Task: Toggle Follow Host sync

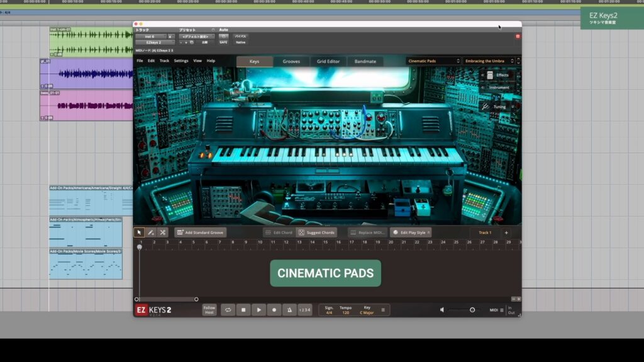Action: tap(209, 310)
